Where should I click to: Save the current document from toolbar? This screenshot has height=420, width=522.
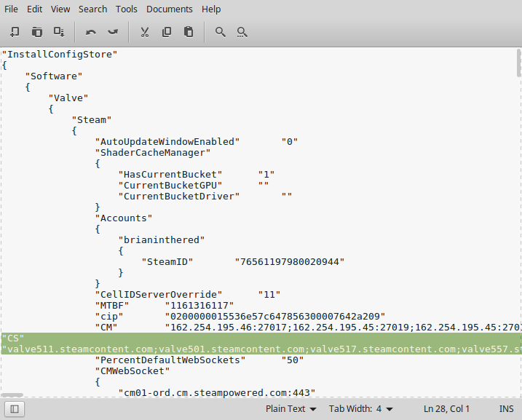[x=59, y=32]
